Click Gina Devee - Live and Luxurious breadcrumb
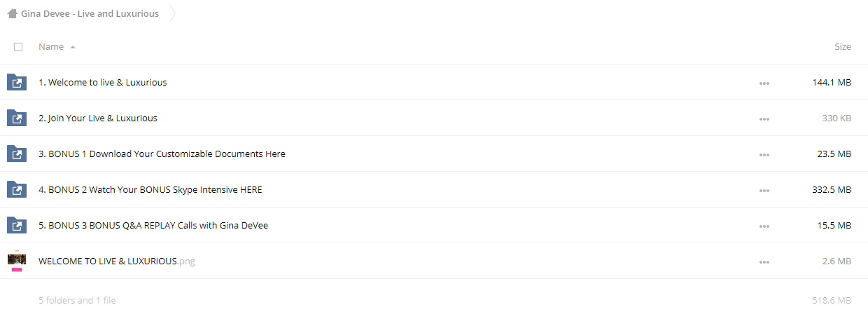 click(90, 13)
